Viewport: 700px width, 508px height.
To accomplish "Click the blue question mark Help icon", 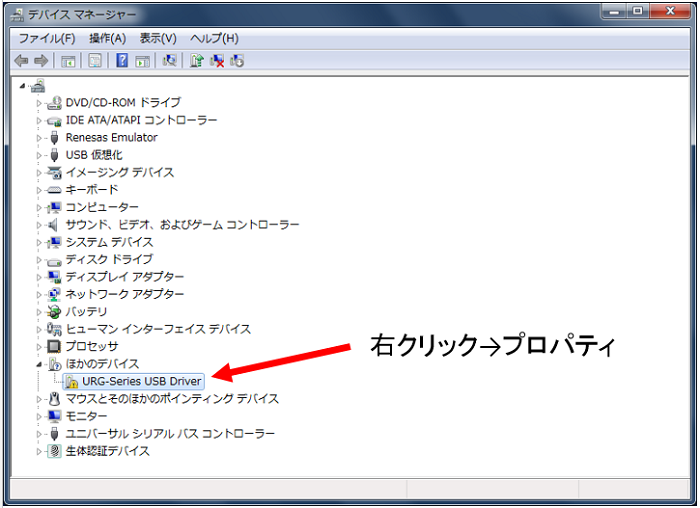I will 122,60.
